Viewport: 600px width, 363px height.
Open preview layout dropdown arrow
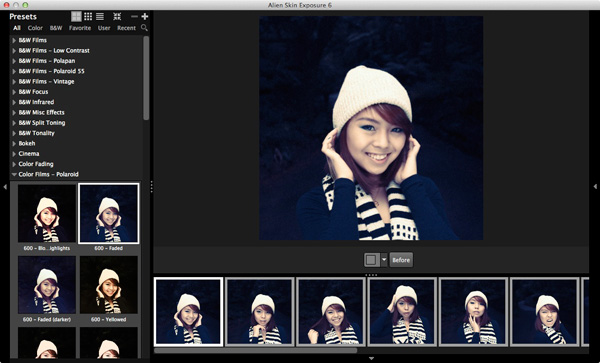[x=384, y=260]
